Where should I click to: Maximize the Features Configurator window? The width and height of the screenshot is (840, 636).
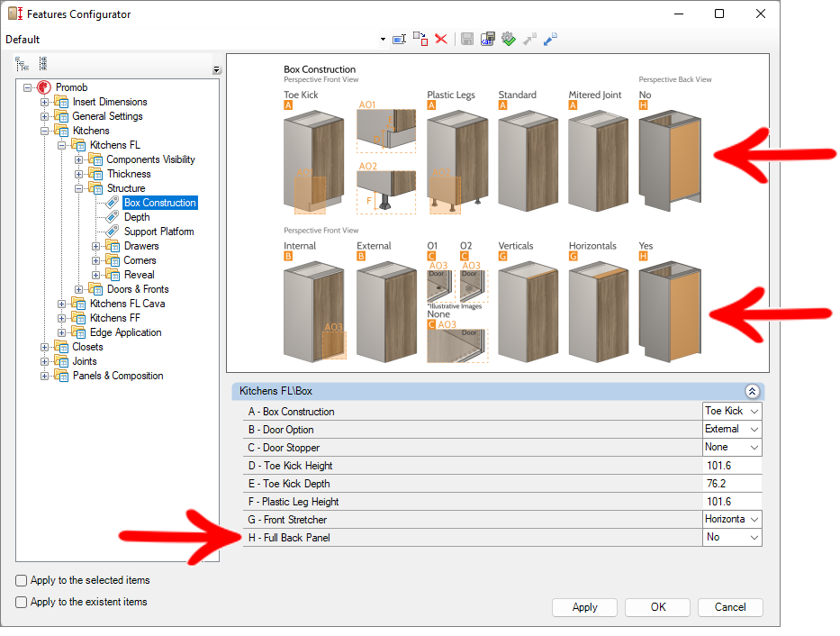(719, 14)
